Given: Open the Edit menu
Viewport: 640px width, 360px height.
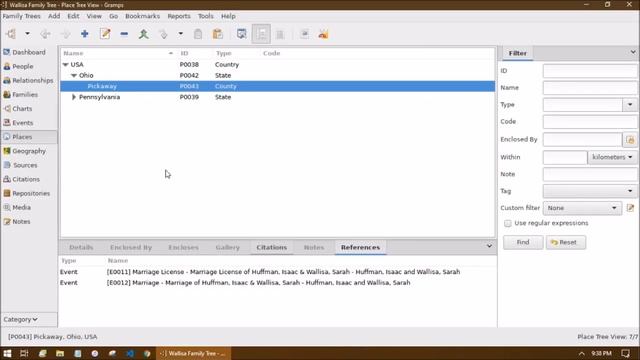Looking at the screenshot, I should tap(73, 16).
